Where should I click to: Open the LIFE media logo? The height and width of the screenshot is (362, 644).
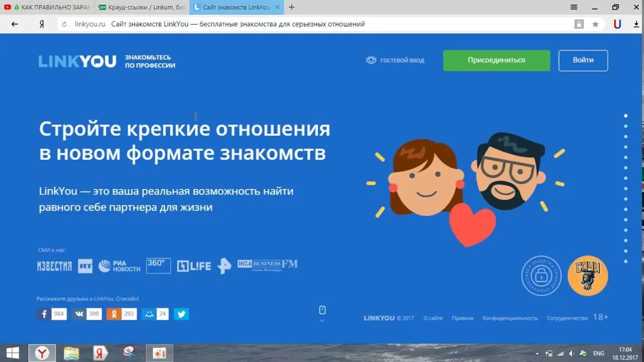[x=194, y=266]
